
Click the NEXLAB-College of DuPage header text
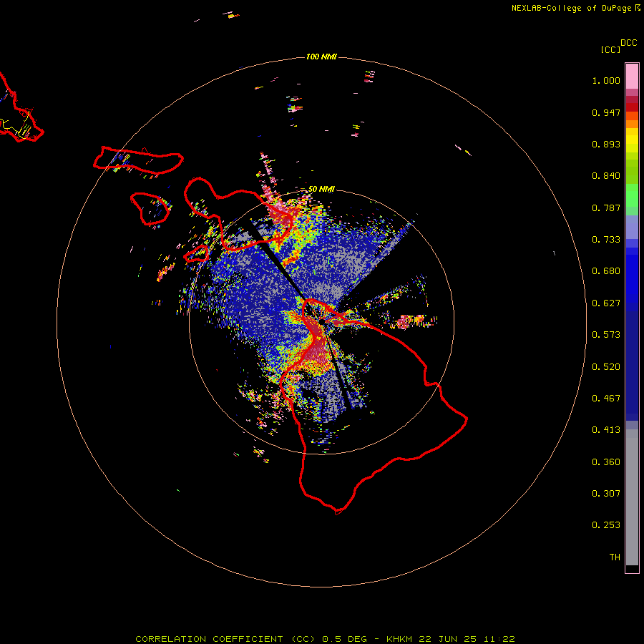[x=571, y=8]
